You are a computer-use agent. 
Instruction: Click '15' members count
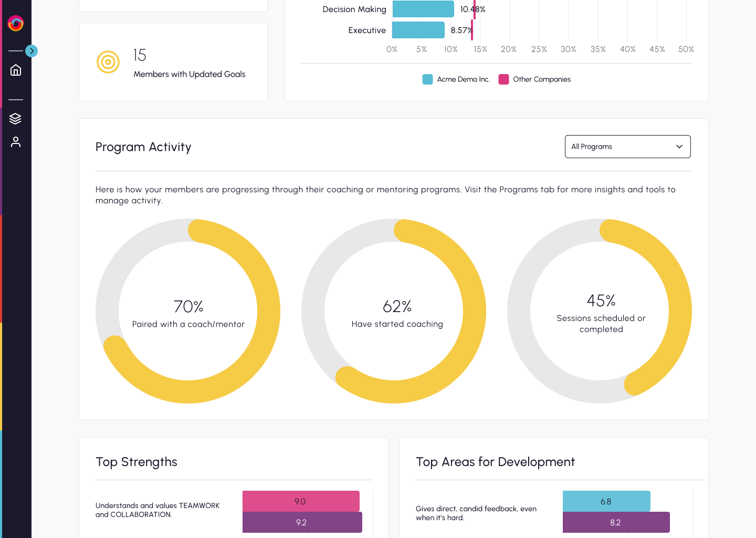pyautogui.click(x=140, y=55)
